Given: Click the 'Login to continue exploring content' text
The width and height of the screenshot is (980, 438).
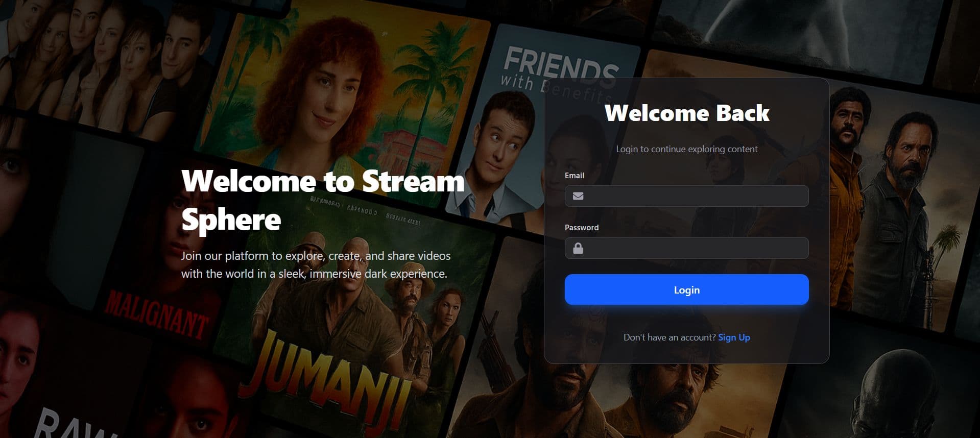Looking at the screenshot, I should (x=686, y=149).
